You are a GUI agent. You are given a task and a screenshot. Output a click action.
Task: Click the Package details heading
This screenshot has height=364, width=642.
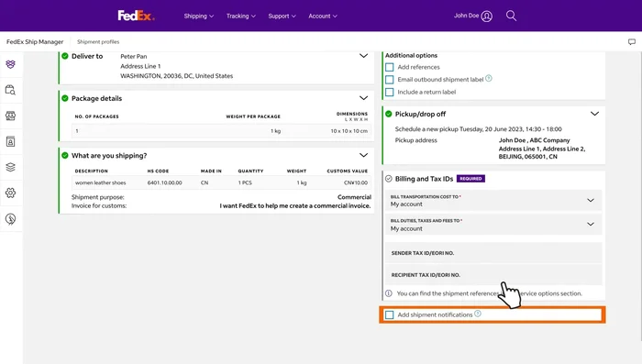[x=96, y=98]
